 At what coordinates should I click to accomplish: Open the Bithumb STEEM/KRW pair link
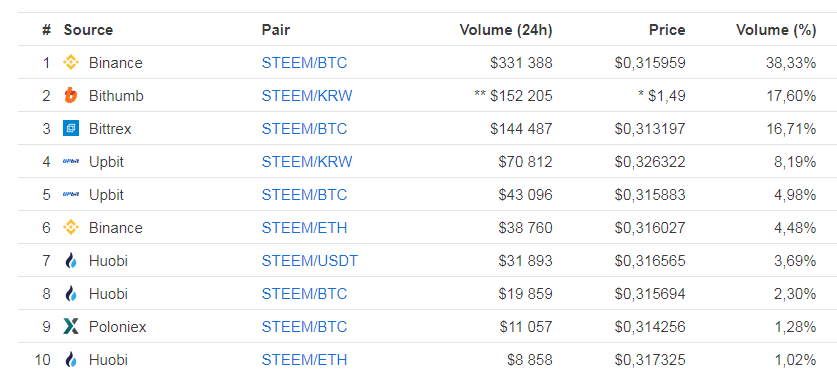pyautogui.click(x=307, y=96)
